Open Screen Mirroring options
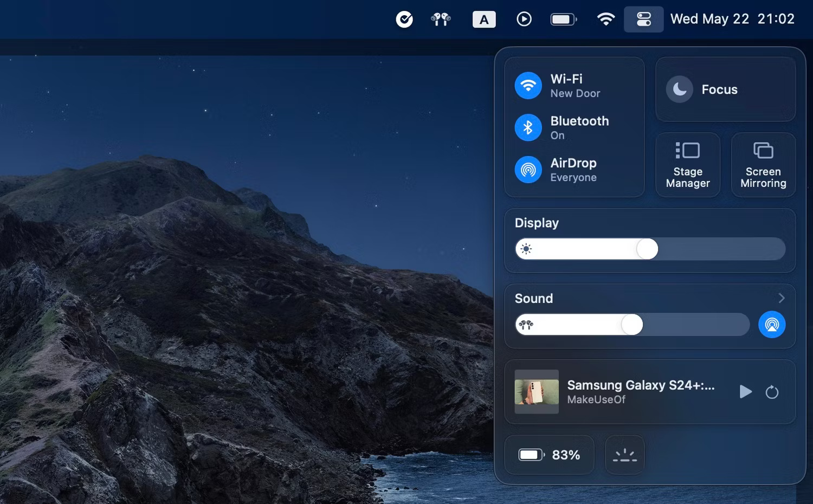Viewport: 813px width, 504px height. (763, 165)
